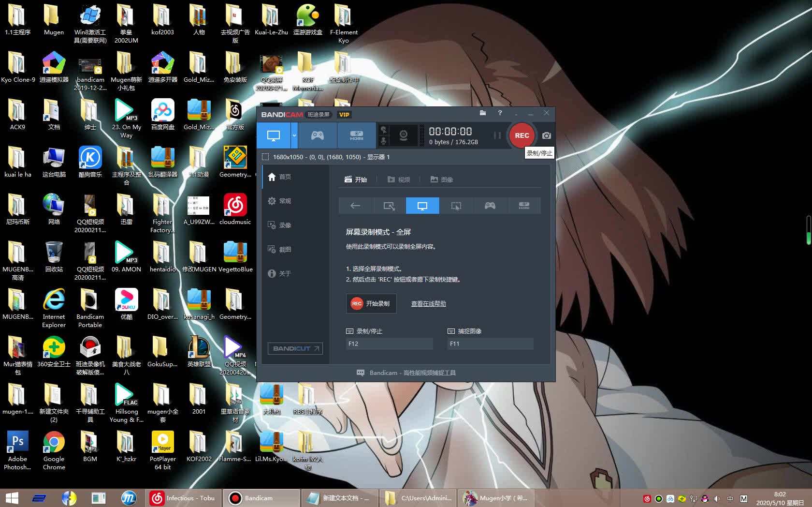Start recording with the red REC button
This screenshot has height=507, width=812.
(x=522, y=135)
